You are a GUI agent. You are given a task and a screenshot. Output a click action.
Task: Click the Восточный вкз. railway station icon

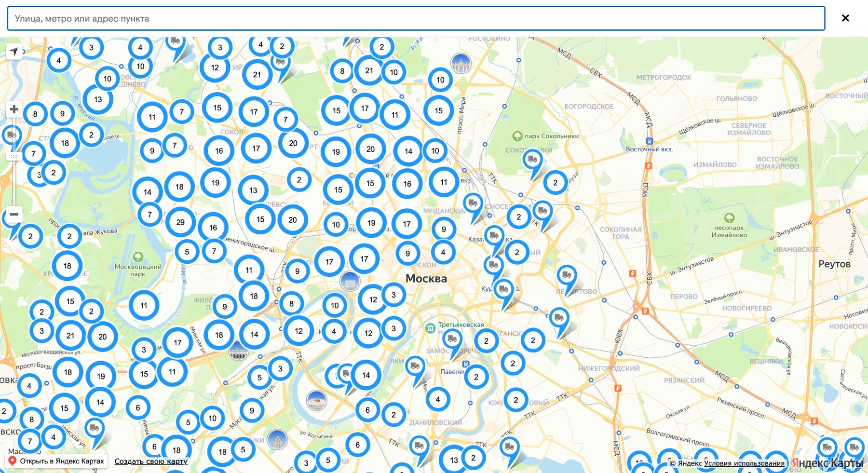click(x=650, y=141)
